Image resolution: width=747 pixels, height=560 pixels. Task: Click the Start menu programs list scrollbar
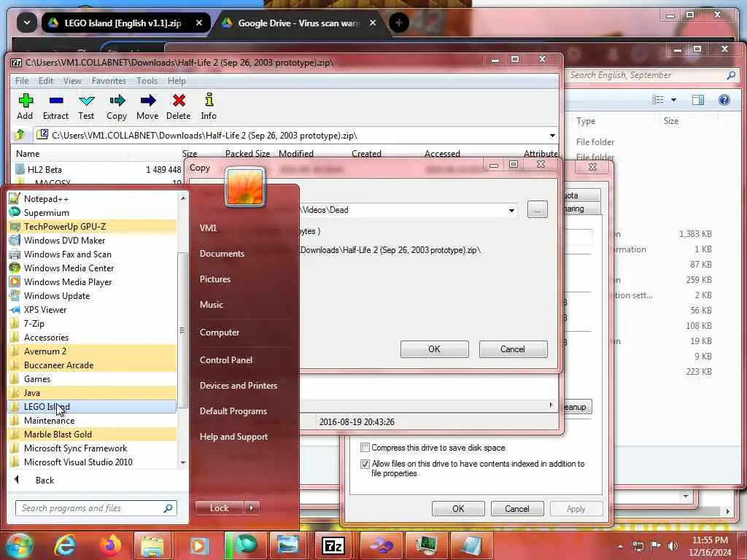click(183, 330)
